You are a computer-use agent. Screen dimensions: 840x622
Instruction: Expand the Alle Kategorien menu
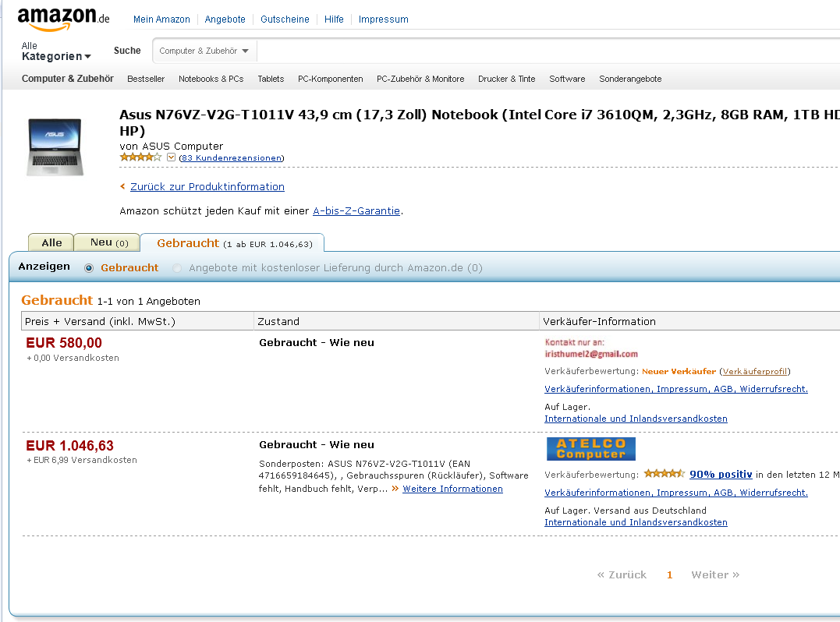[56, 51]
